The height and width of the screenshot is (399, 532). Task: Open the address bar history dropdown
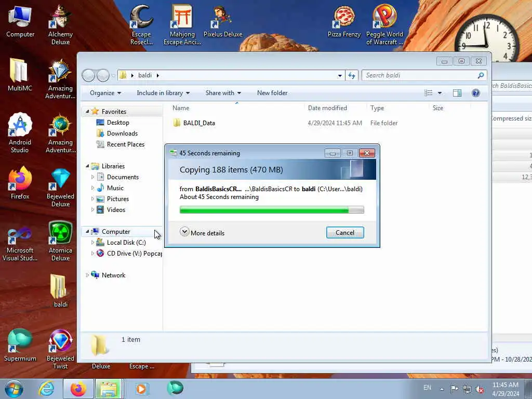pyautogui.click(x=340, y=76)
